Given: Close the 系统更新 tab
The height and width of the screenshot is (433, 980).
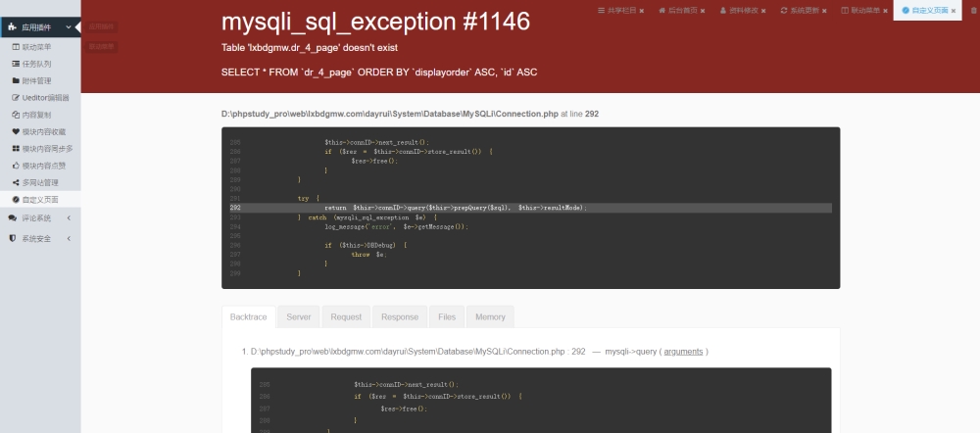Looking at the screenshot, I should point(824,11).
